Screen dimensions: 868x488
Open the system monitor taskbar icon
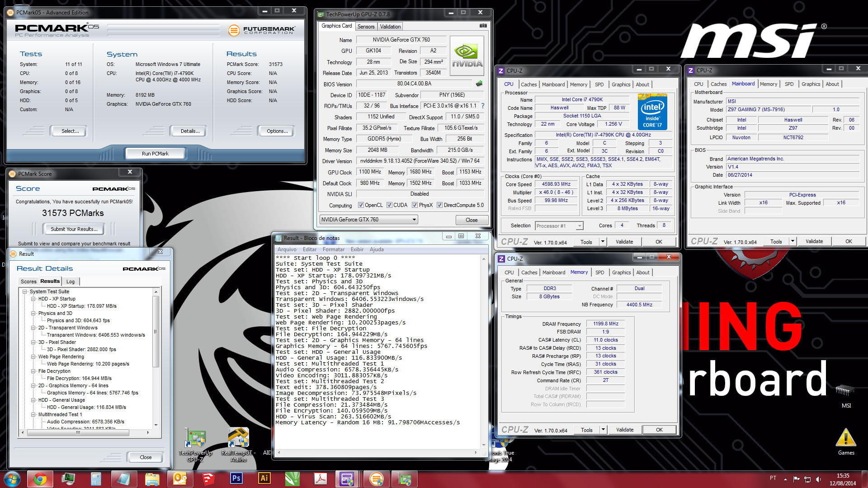(x=68, y=479)
